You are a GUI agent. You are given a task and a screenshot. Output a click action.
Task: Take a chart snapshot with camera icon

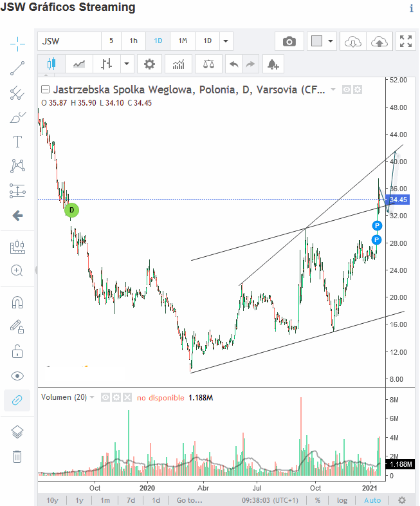tap(289, 41)
